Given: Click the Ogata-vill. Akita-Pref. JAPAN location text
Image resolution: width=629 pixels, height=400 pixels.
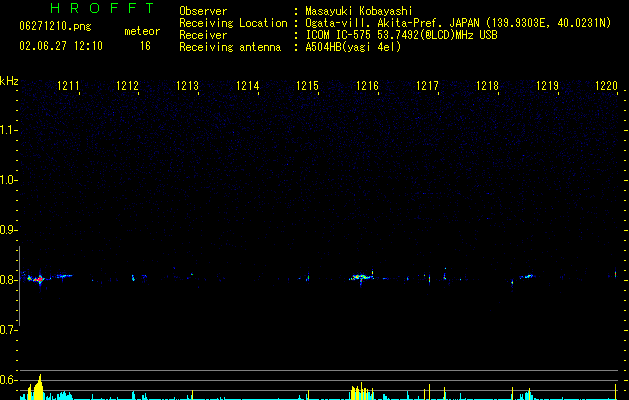Looking at the screenshot, I should click(458, 23).
